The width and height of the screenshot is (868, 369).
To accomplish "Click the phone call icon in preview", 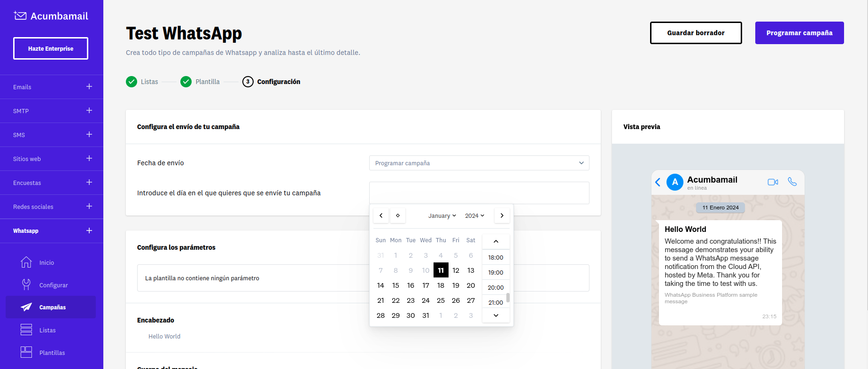I will point(792,182).
